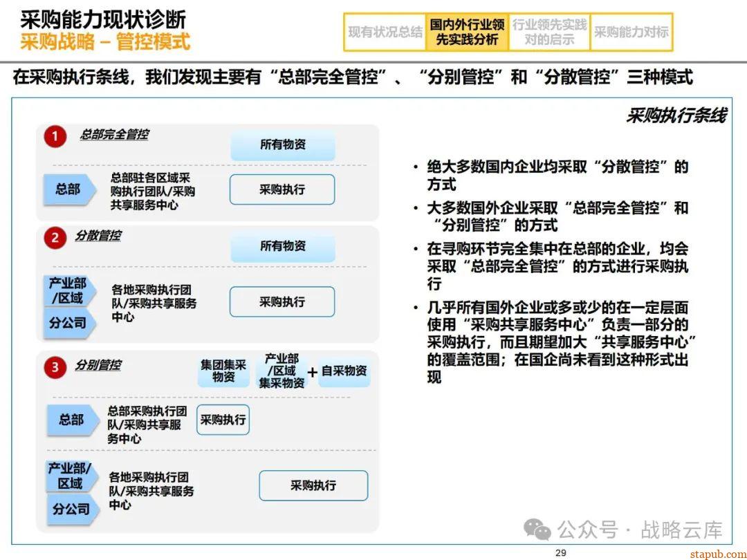The height and width of the screenshot is (560, 747).
Task: Click the 所有物资 box under 总部完全管控
Action: (x=282, y=144)
